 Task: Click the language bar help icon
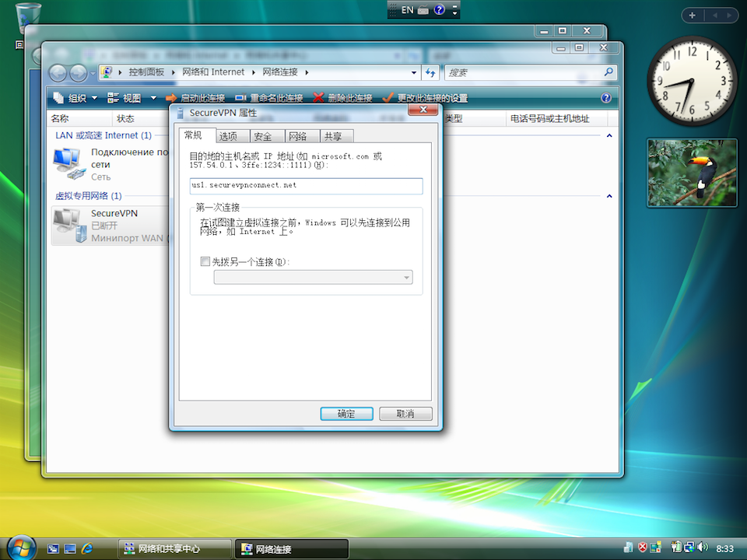[x=439, y=9]
